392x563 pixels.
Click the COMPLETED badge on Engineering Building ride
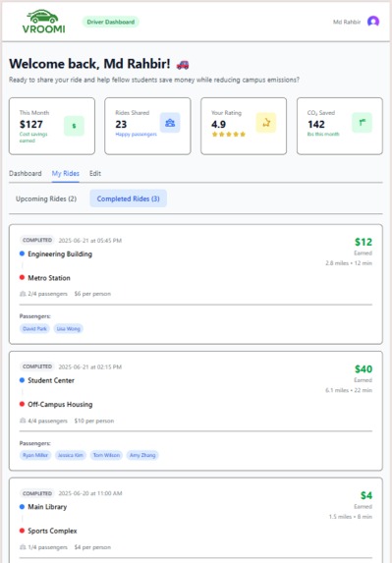tap(37, 240)
